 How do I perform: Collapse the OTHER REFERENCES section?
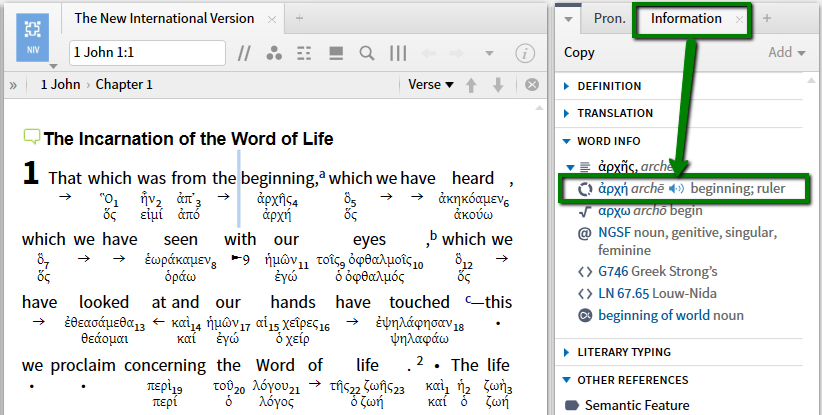click(x=566, y=380)
